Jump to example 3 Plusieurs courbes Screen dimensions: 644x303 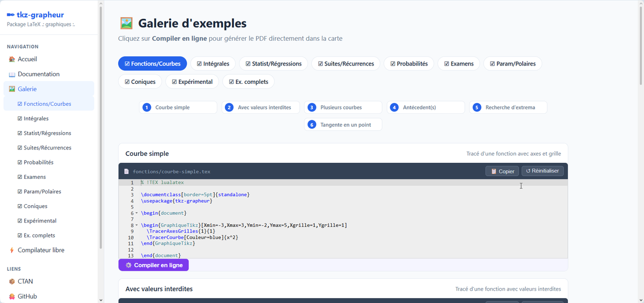tap(343, 107)
